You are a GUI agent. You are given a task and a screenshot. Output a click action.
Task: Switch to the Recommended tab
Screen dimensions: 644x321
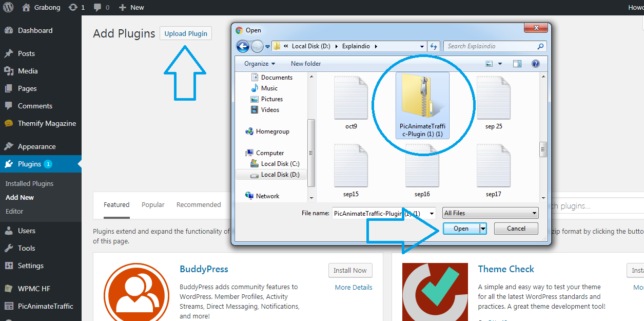pyautogui.click(x=199, y=204)
